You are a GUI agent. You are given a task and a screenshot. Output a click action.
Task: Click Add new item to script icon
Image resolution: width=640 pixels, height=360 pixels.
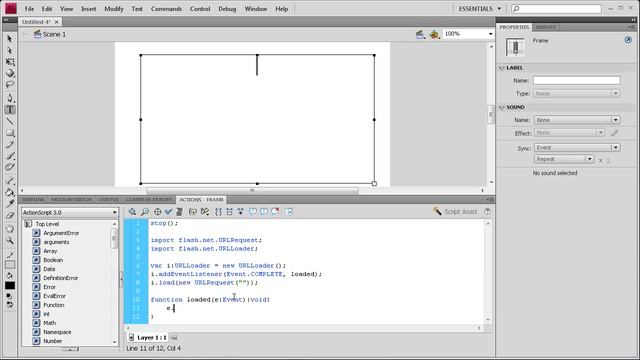point(132,211)
